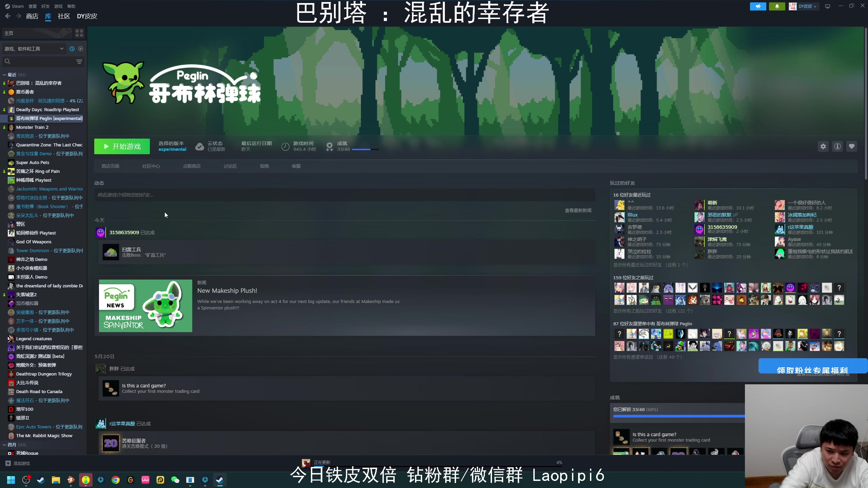868x488 pixels.
Task: Open the OBS Studio taskbar icon
Action: tap(26, 480)
